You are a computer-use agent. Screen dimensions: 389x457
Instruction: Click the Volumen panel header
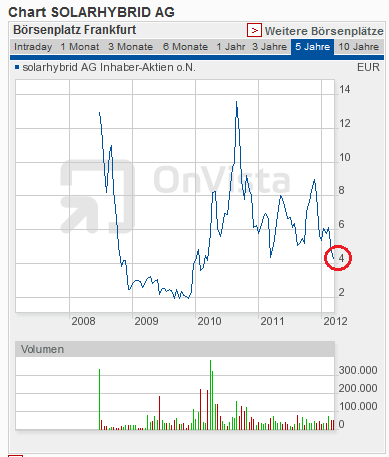point(175,349)
